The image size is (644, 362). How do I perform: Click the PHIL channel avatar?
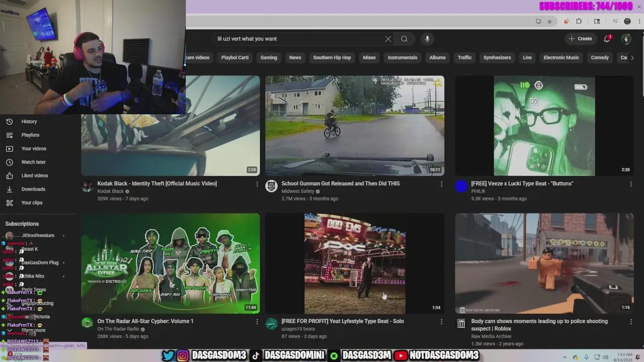[461, 187]
